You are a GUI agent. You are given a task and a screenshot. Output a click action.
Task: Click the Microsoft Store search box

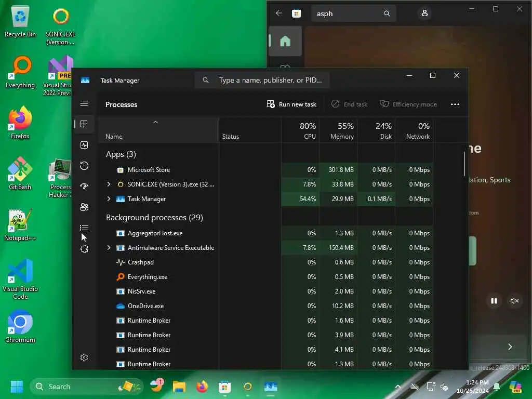(x=353, y=14)
